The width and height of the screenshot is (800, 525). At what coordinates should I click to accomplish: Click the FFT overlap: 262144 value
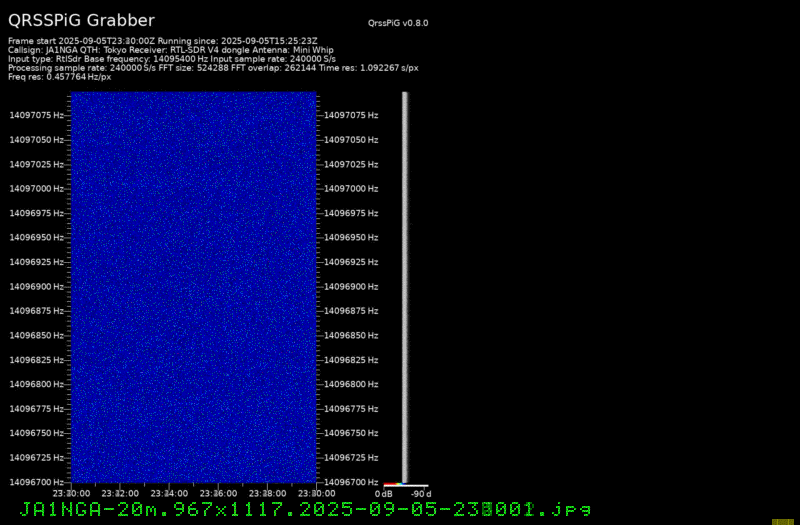coord(273,68)
